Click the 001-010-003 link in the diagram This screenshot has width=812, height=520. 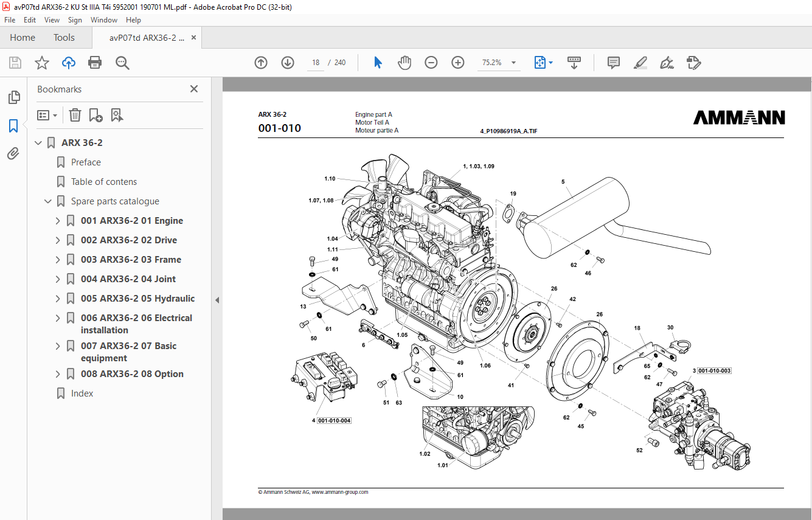click(714, 370)
